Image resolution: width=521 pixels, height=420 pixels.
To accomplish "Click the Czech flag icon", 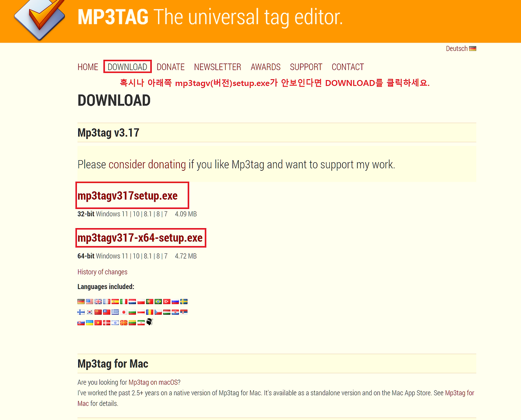I will tap(158, 312).
